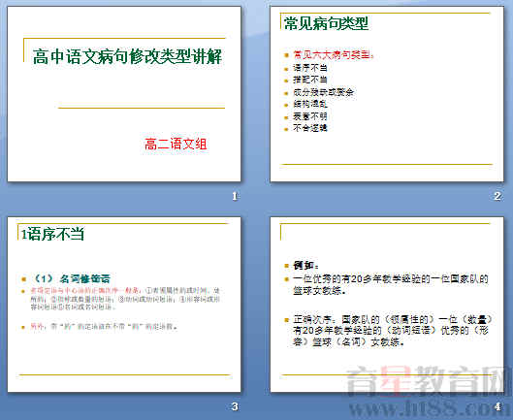Viewport: 513px width, 420px height.
Task: Click the （1）名词修饰语 heading on slide 3
Action: point(71,278)
